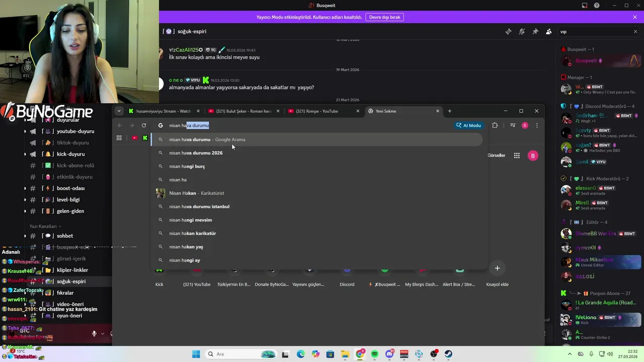Toggle Discord member list icon
The height and width of the screenshot is (362, 644).
(x=549, y=31)
